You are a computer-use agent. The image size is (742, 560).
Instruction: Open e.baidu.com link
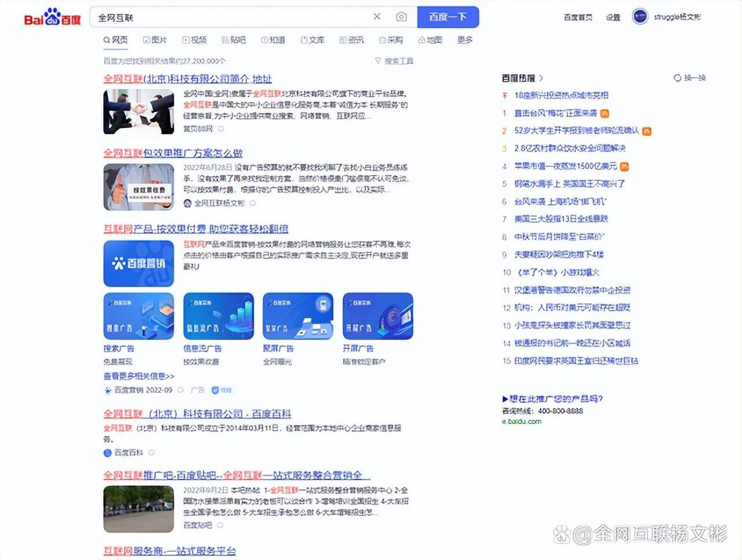[522, 421]
